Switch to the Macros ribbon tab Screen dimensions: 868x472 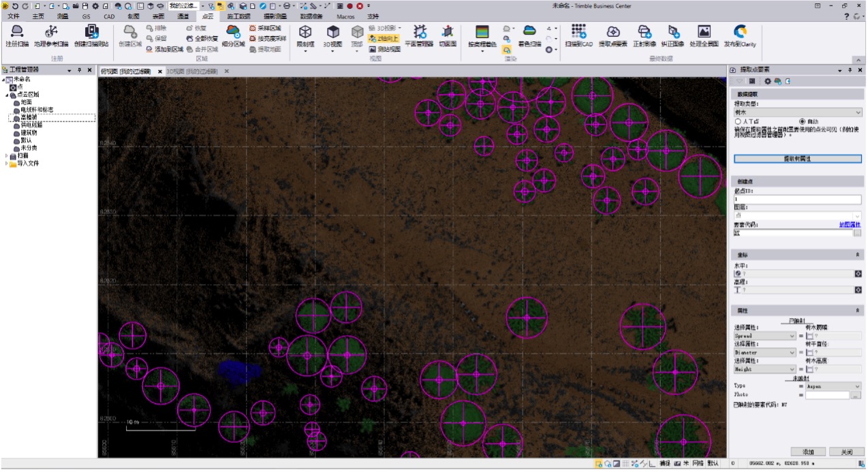[345, 16]
